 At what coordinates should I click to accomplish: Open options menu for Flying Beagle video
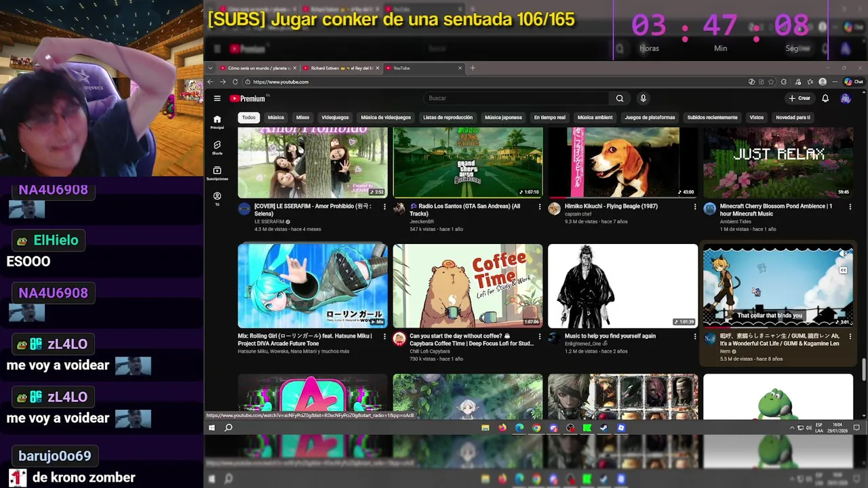point(694,207)
